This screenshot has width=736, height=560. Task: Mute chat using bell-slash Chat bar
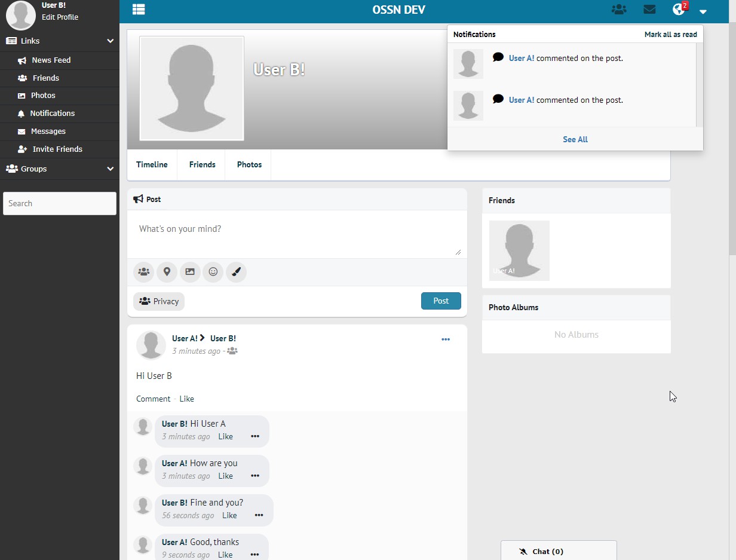coord(523,552)
